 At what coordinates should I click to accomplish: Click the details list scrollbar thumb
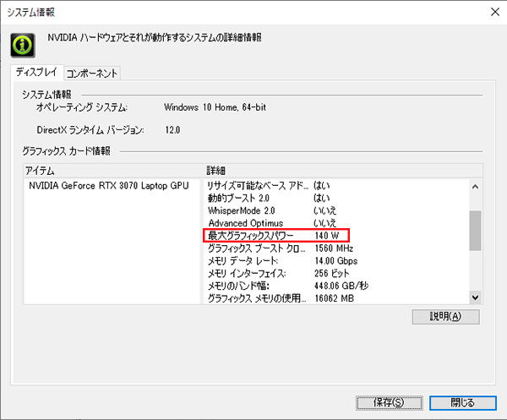tap(475, 231)
